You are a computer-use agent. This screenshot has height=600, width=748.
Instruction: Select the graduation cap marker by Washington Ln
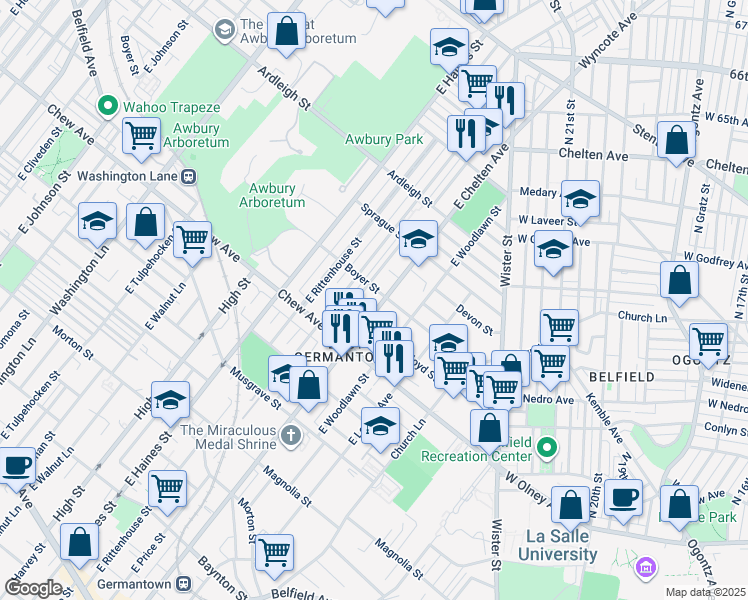pyautogui.click(x=97, y=221)
